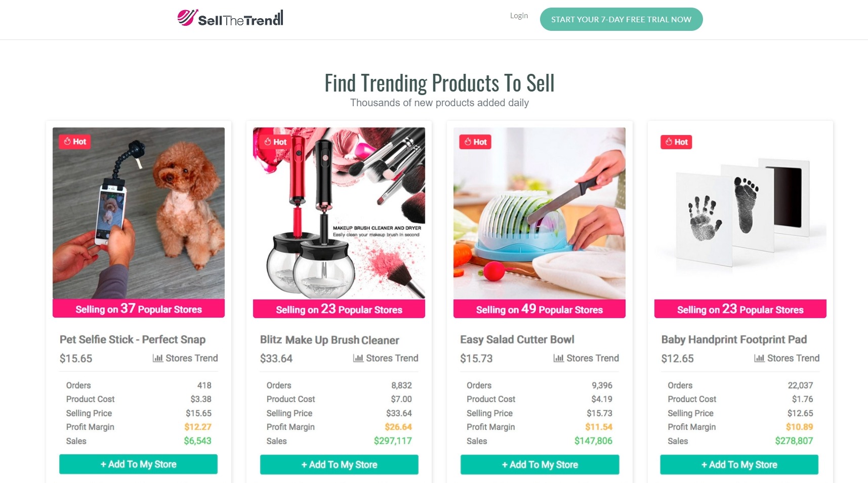This screenshot has width=868, height=483.
Task: Add Pet Selfie Stick to my store
Action: point(138,464)
